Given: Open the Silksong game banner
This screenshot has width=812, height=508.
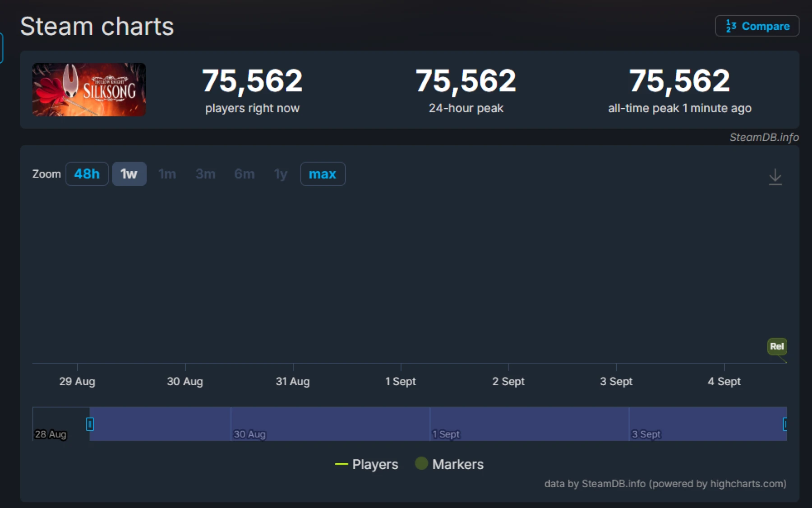Looking at the screenshot, I should (89, 90).
